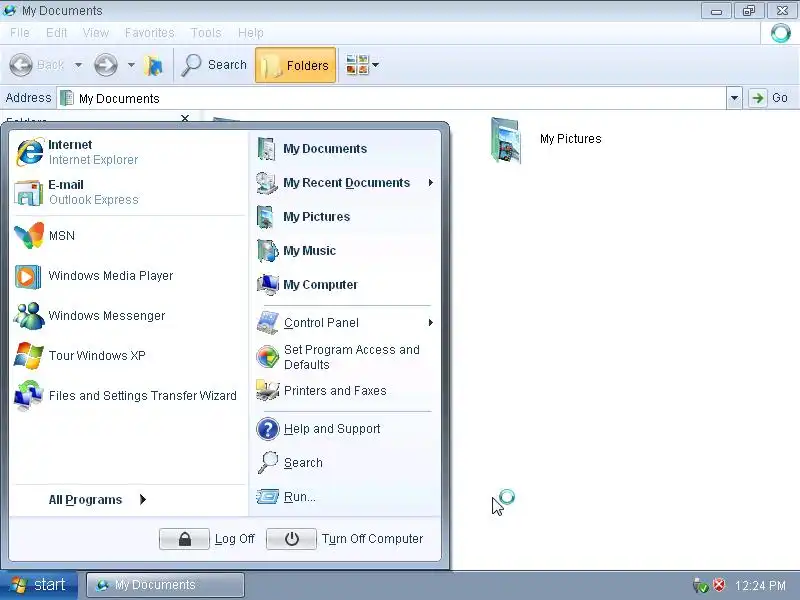
Task: Expand Control Panel submenu
Action: click(x=345, y=323)
